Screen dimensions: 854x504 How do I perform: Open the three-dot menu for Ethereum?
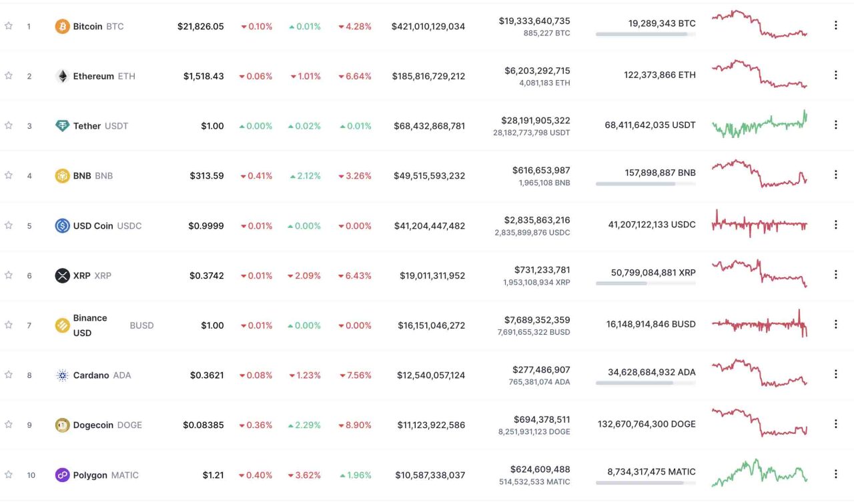click(835, 75)
